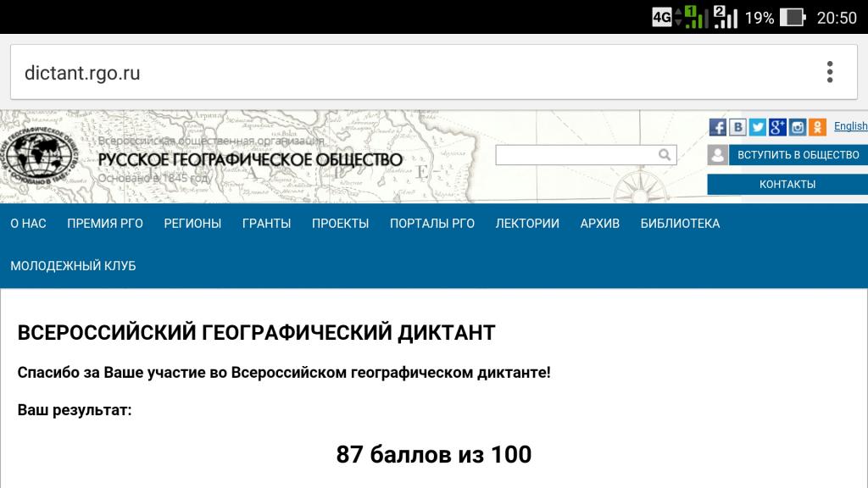Tap the dictant.rgo.ru address bar
868x488 pixels.
click(x=407, y=72)
